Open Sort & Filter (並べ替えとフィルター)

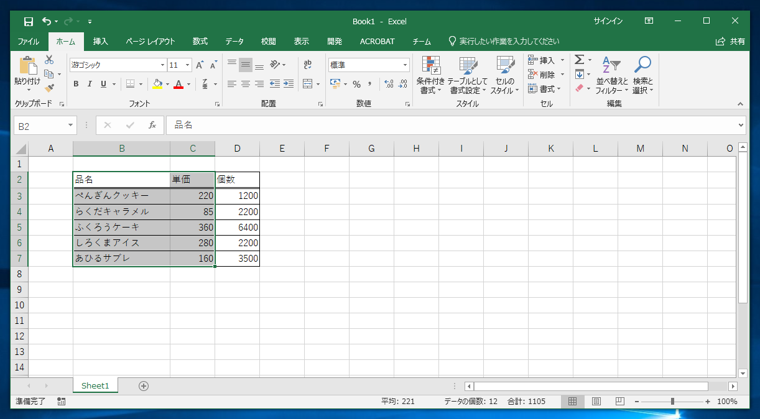click(x=612, y=75)
